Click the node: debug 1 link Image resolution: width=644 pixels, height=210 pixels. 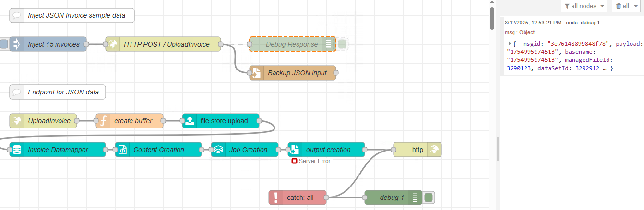point(583,23)
